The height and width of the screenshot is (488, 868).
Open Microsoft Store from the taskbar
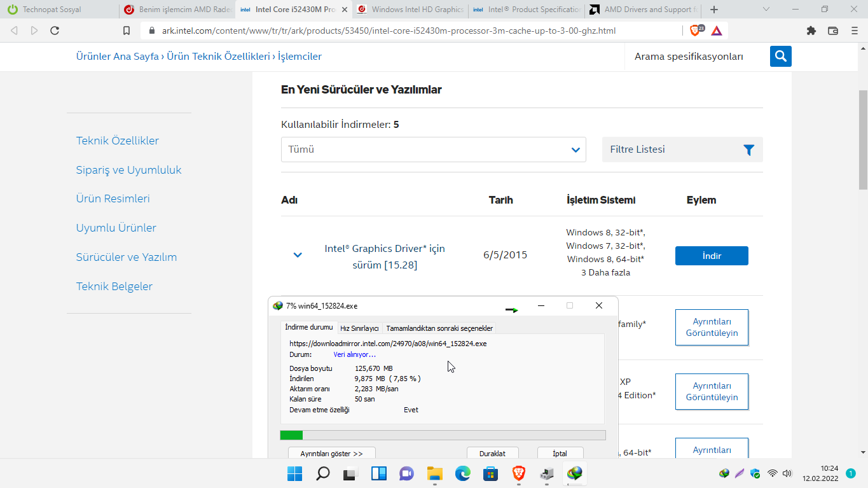[x=490, y=473]
